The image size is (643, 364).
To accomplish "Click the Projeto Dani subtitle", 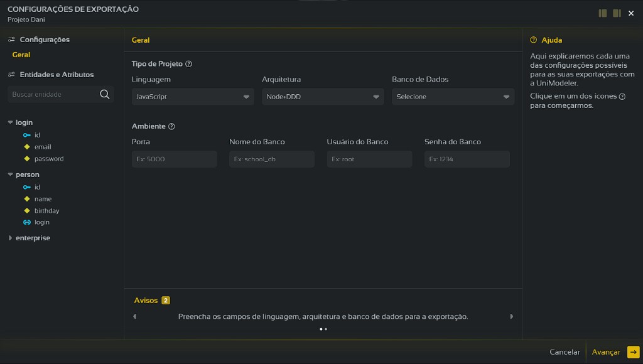I will [26, 19].
